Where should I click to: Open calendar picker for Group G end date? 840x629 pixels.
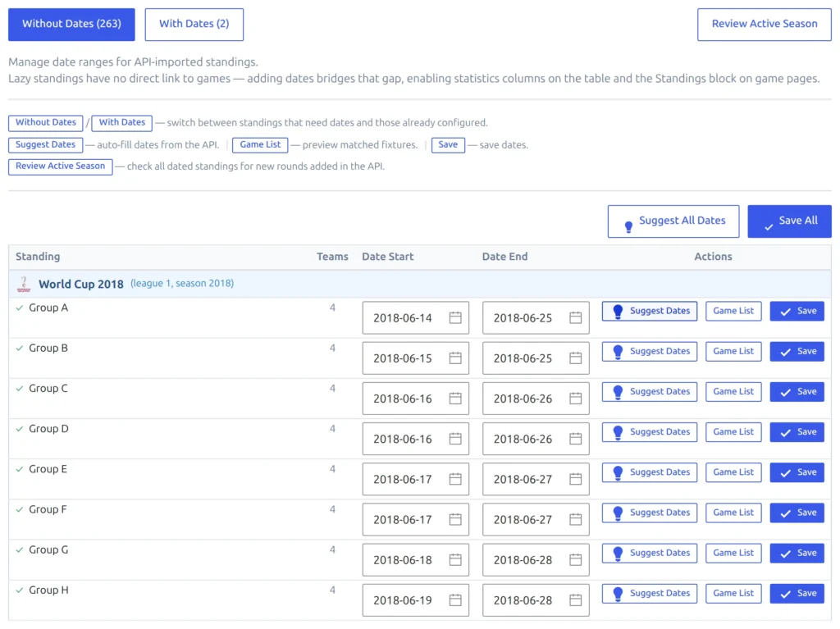(x=575, y=560)
